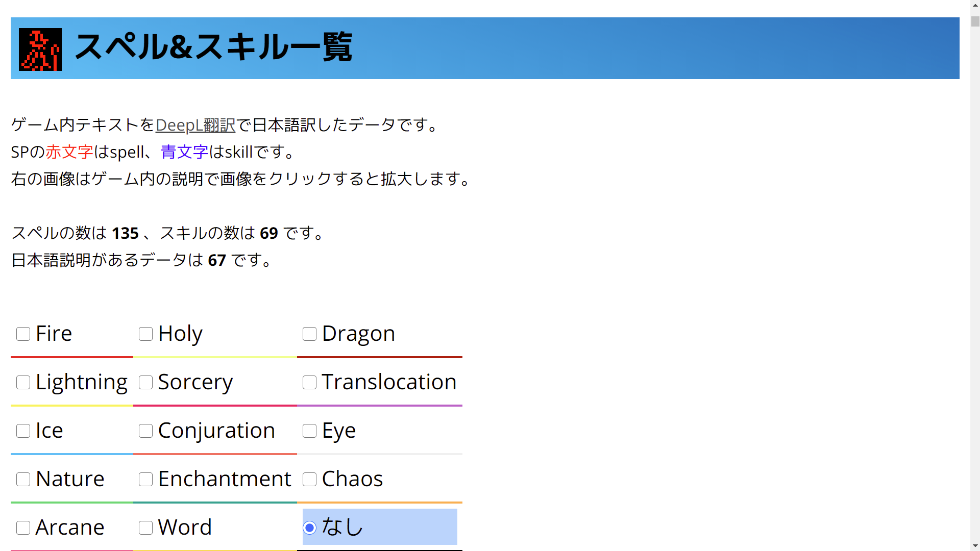Tick the Conjuration checkbox
The height and width of the screenshot is (551, 980).
[x=146, y=431]
